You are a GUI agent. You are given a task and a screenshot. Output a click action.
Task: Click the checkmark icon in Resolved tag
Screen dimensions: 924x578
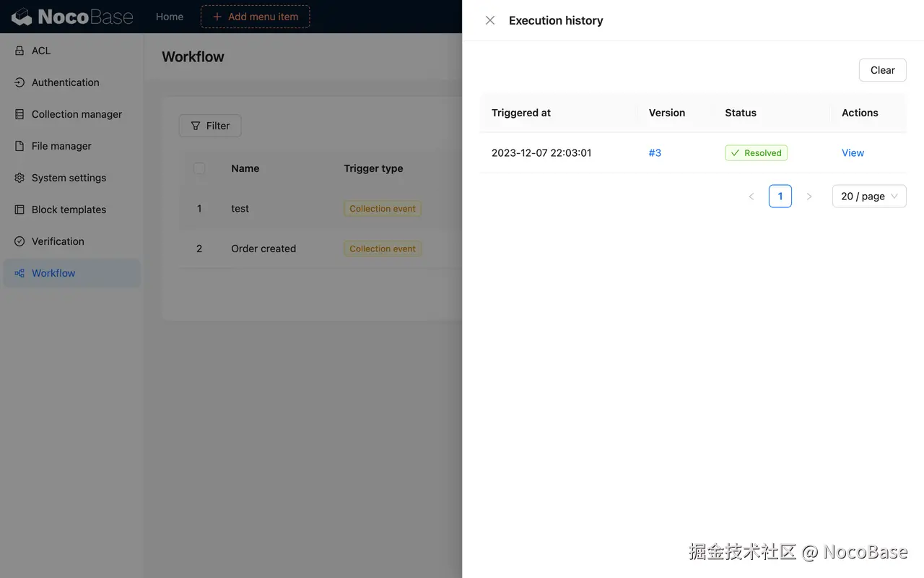pos(735,153)
